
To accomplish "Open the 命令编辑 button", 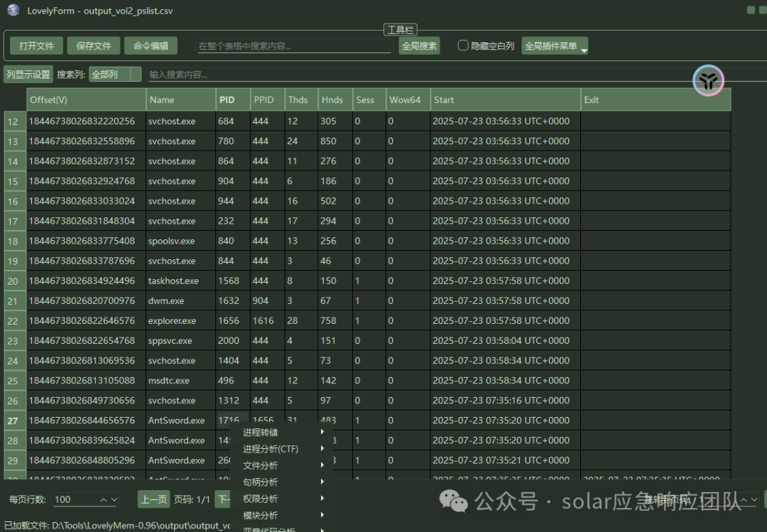I will pos(151,45).
